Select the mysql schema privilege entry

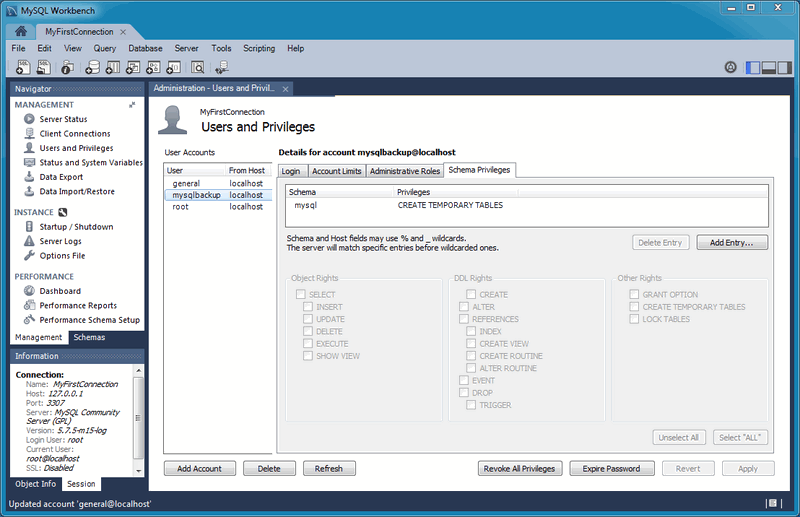tap(527, 205)
